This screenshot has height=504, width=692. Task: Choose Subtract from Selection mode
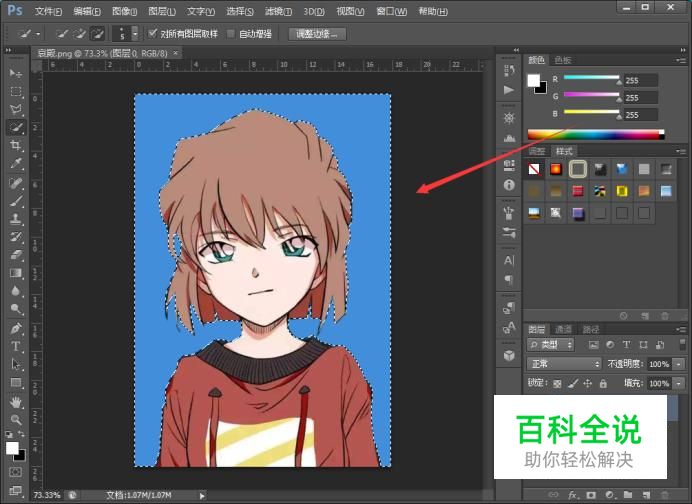point(97,33)
